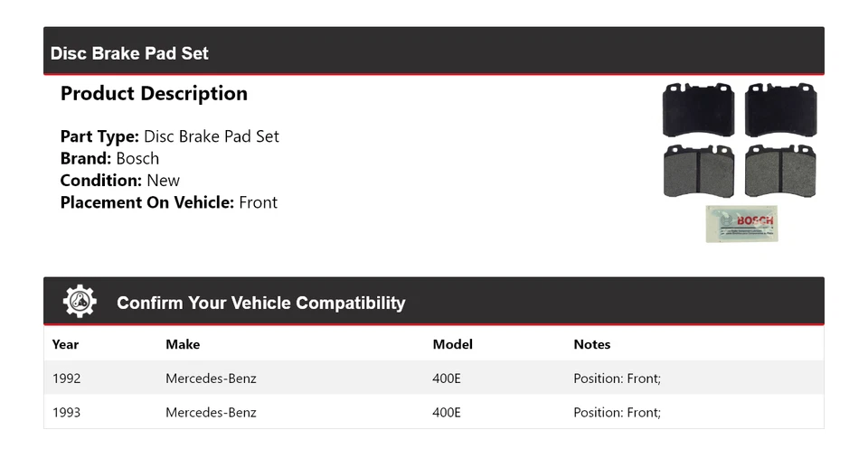Click the gear icon beside Confirm Your Vehicle Compatibility
The height and width of the screenshot is (467, 868).
coord(80,302)
